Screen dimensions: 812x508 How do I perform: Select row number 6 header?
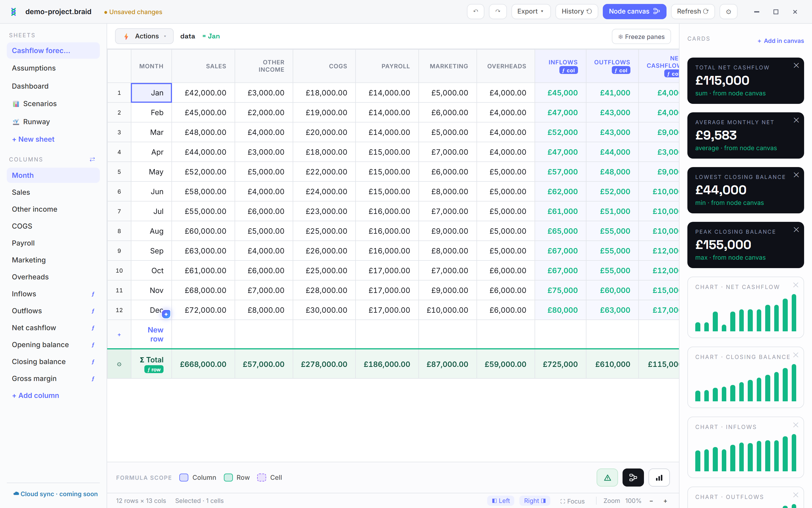pos(119,192)
